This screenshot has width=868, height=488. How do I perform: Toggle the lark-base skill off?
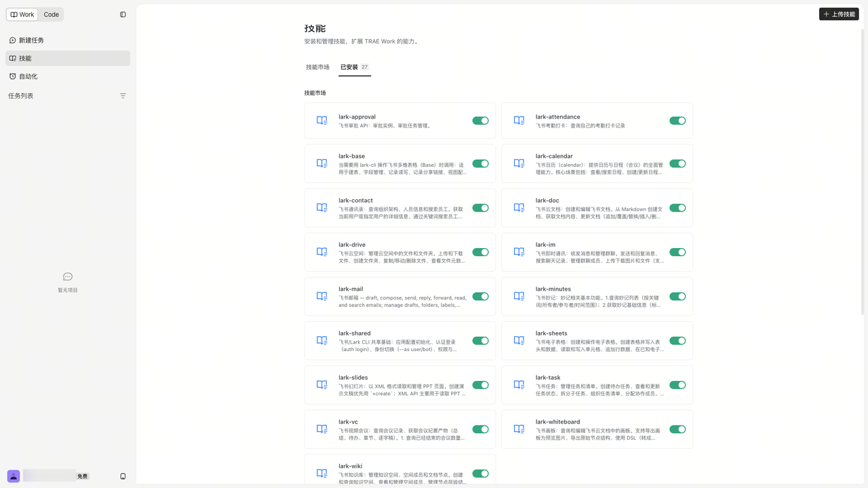click(481, 163)
